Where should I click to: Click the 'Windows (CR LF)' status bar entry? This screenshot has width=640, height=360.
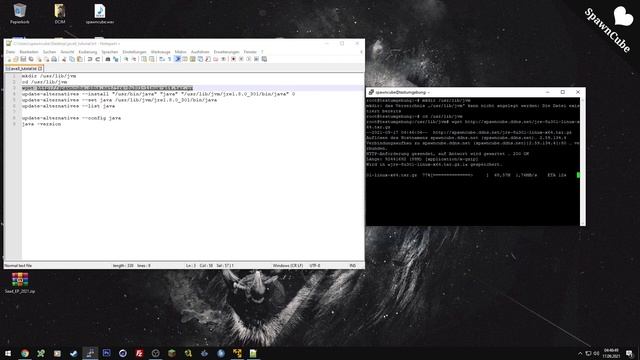click(288, 266)
